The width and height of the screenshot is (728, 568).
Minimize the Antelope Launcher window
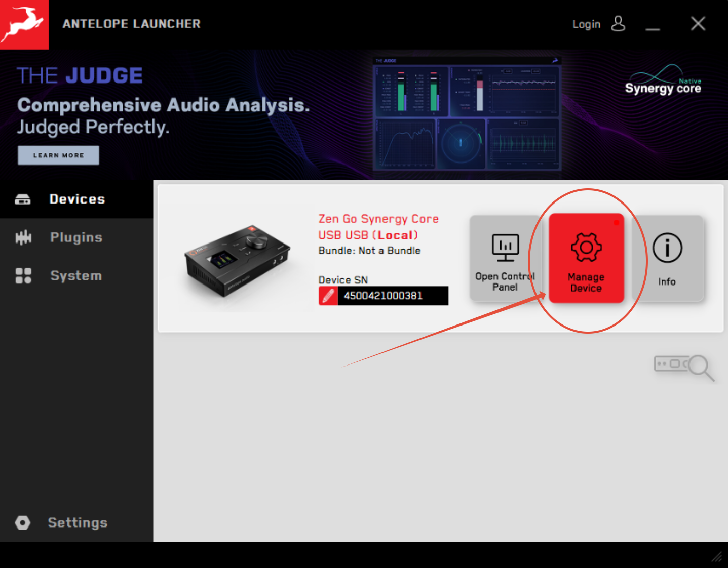[653, 29]
